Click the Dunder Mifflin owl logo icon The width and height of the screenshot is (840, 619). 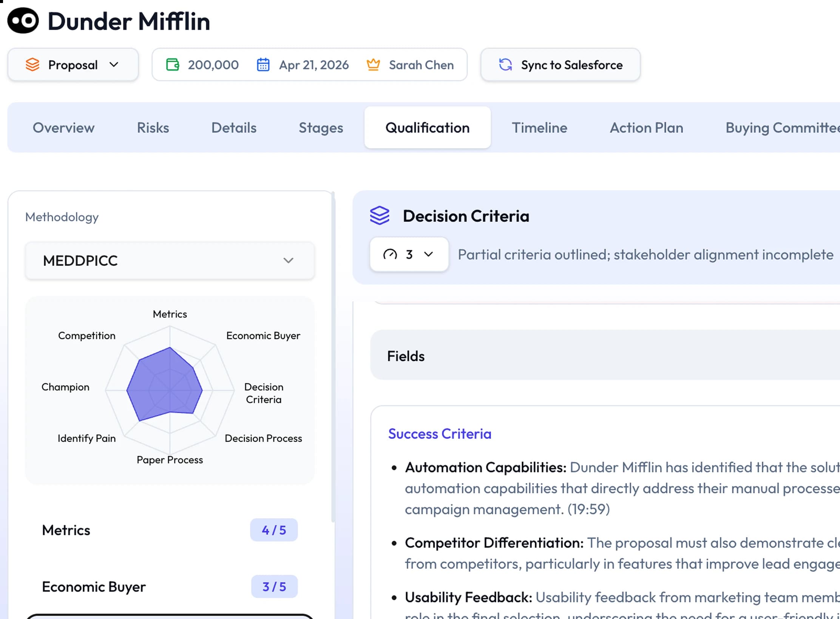point(23,21)
